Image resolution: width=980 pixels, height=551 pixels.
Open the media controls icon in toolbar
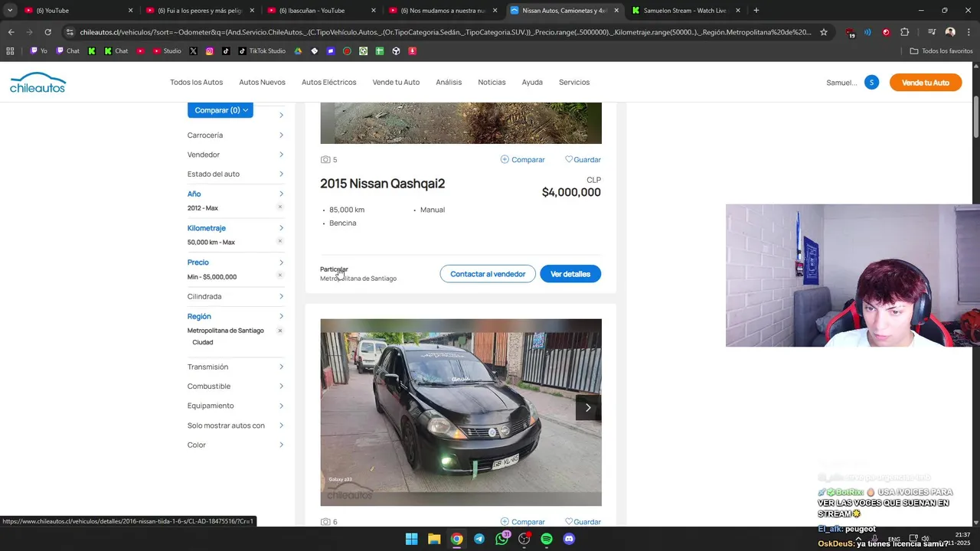tap(931, 32)
